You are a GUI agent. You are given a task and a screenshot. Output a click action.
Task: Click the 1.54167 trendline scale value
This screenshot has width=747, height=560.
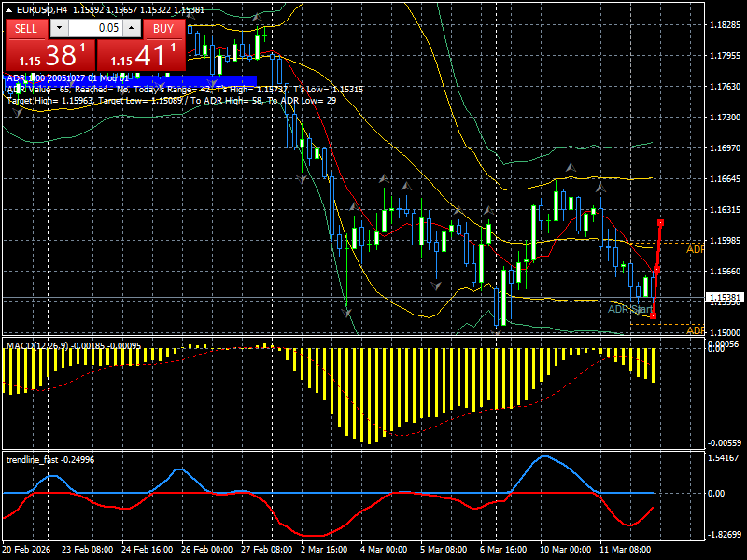[724, 458]
